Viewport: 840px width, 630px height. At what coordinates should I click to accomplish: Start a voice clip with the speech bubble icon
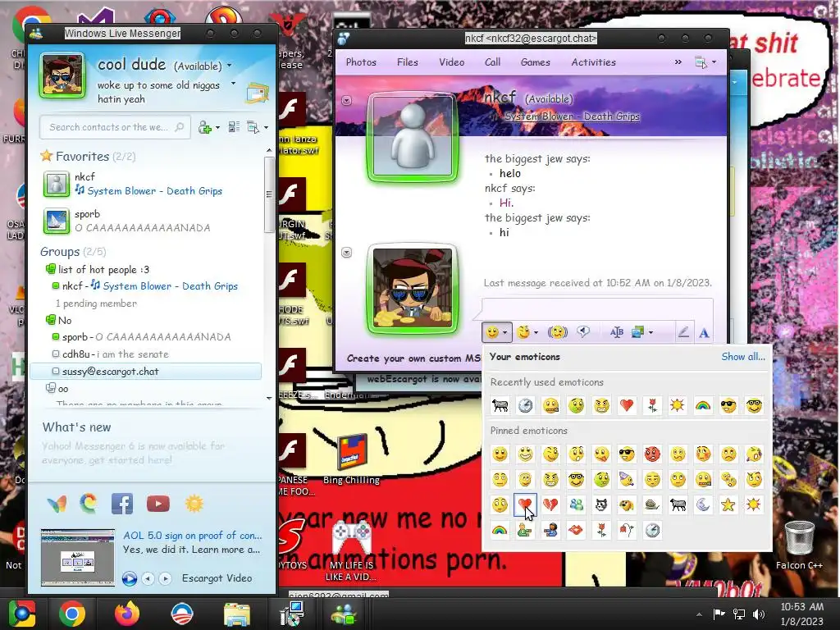(x=583, y=332)
